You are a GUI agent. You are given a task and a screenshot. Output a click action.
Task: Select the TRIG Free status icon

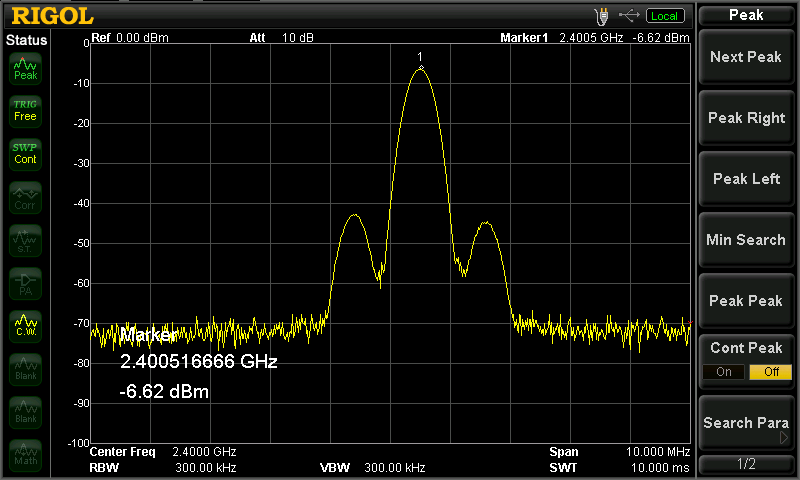[26, 111]
